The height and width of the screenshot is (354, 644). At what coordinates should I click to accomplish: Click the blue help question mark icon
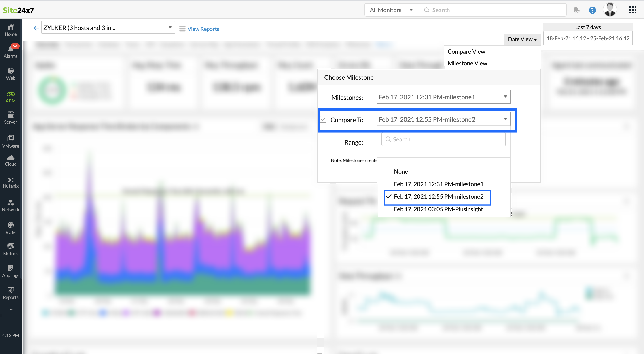coord(592,10)
